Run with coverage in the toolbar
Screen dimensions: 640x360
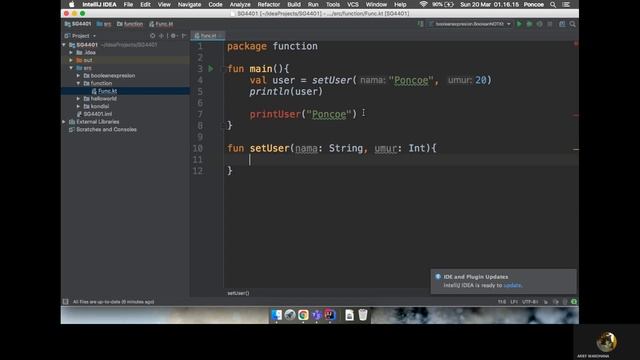(540, 24)
